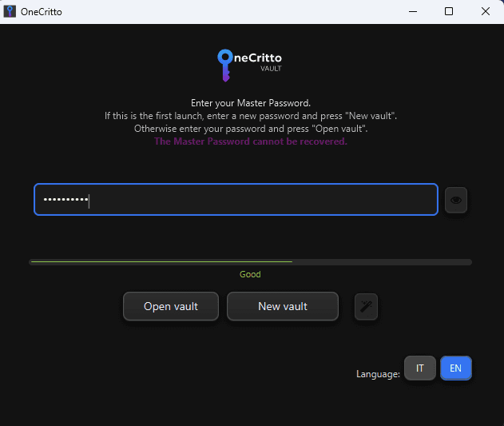The image size is (504, 426).
Task: Click the OneCritto app icon in the title bar
Action: (x=10, y=11)
